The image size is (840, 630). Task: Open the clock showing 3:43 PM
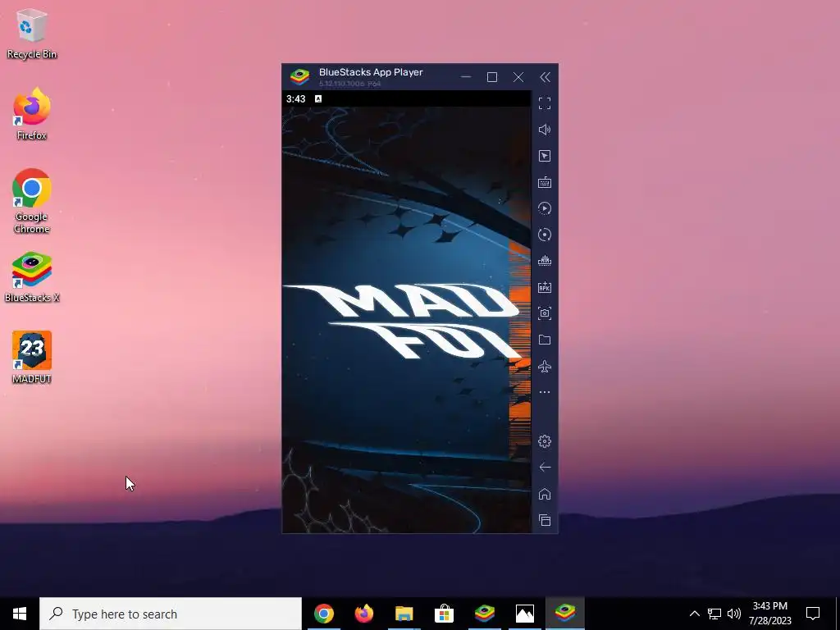[769, 614]
